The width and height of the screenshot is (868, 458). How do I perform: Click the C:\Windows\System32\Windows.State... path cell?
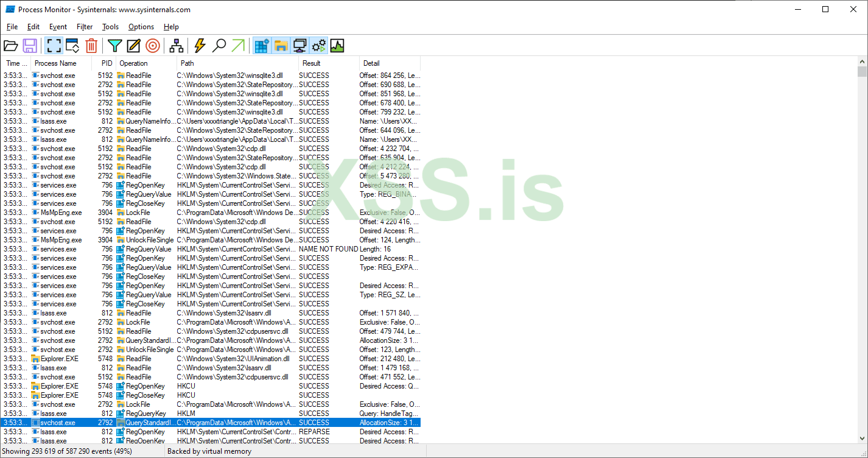click(x=237, y=176)
